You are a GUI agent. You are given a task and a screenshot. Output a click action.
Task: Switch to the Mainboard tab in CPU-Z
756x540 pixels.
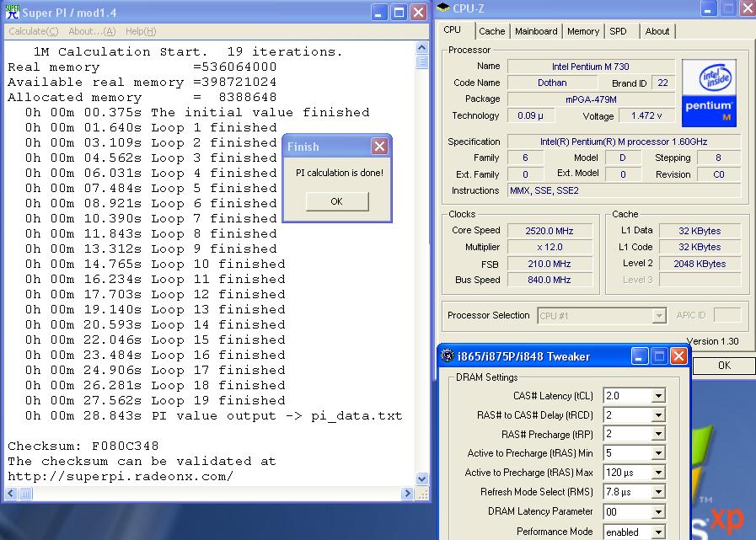coord(536,31)
